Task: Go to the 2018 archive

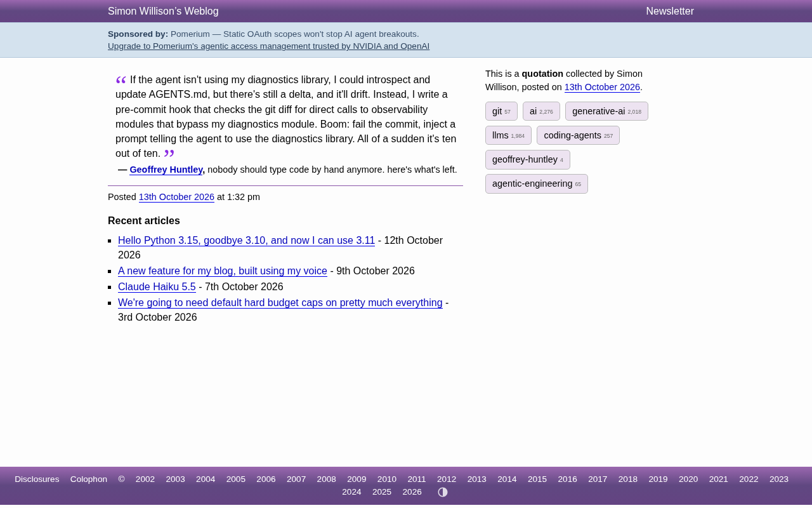Action: [x=628, y=479]
